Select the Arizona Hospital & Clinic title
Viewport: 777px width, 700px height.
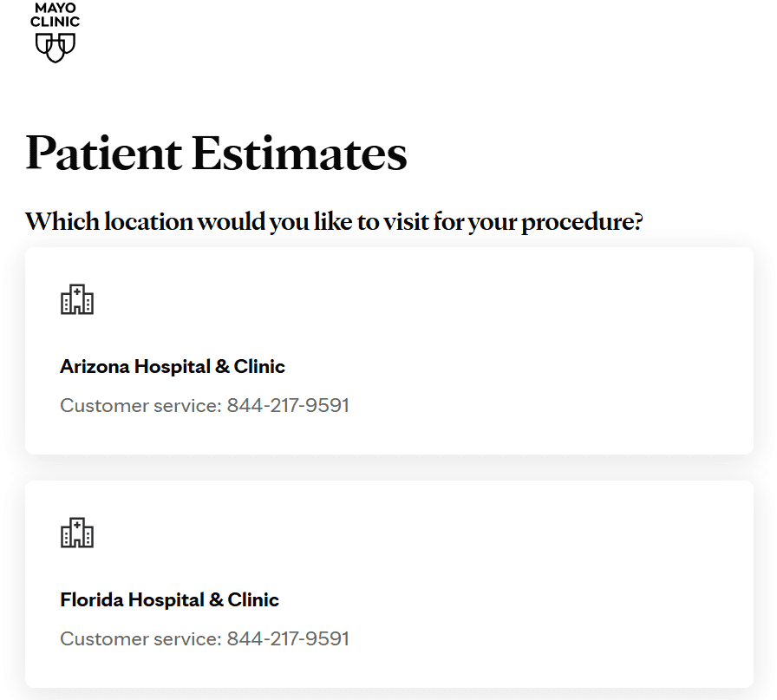pyautogui.click(x=173, y=367)
